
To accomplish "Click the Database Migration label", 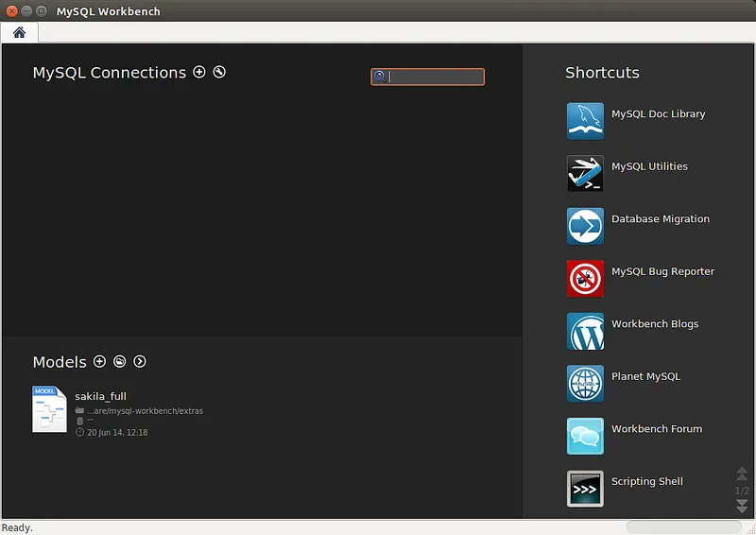I will coord(660,219).
